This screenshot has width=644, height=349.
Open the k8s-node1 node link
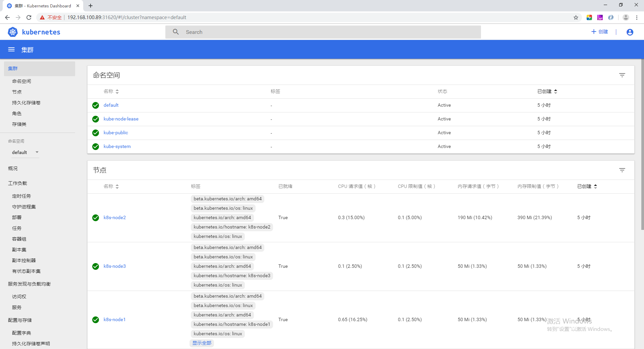(x=115, y=319)
